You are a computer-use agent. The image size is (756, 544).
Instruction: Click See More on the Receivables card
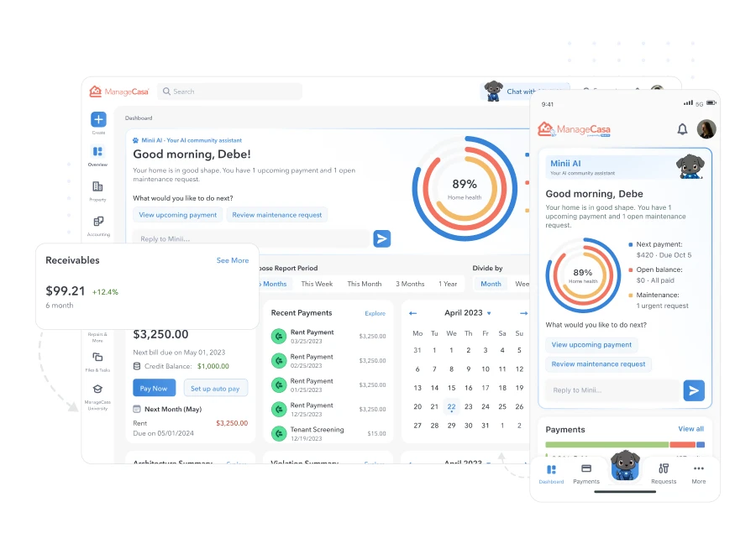[x=233, y=260]
